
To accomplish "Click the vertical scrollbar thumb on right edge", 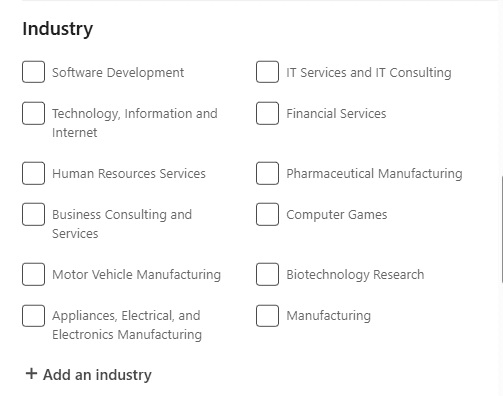I will pyautogui.click(x=502, y=230).
